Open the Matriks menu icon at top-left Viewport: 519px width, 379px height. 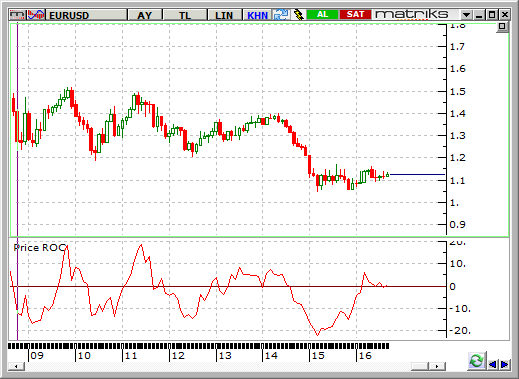coord(17,15)
